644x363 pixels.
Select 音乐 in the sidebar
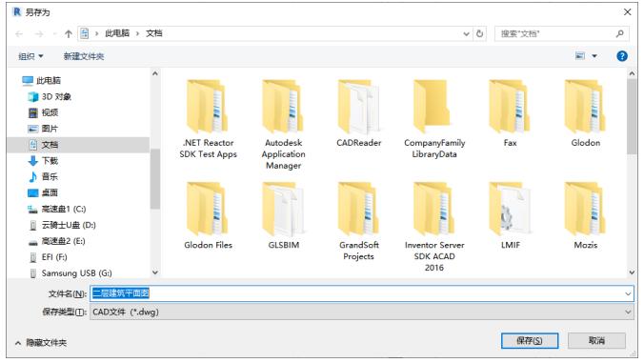point(43,176)
